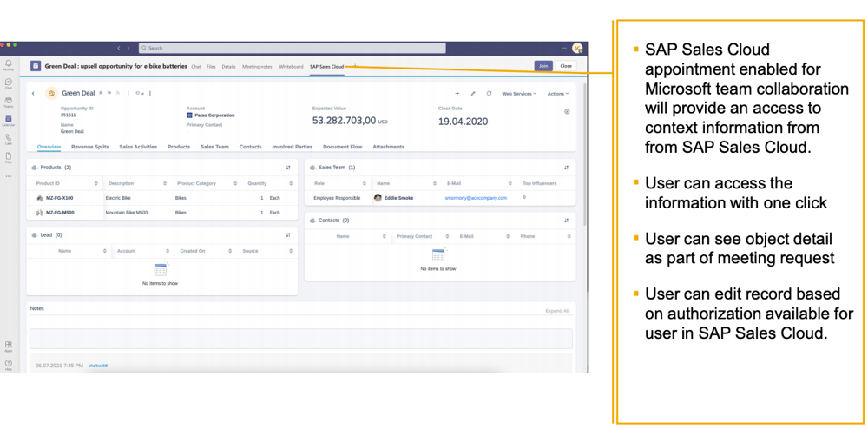
Task: Follow Green Deal with the feed icon
Action: 117,93
